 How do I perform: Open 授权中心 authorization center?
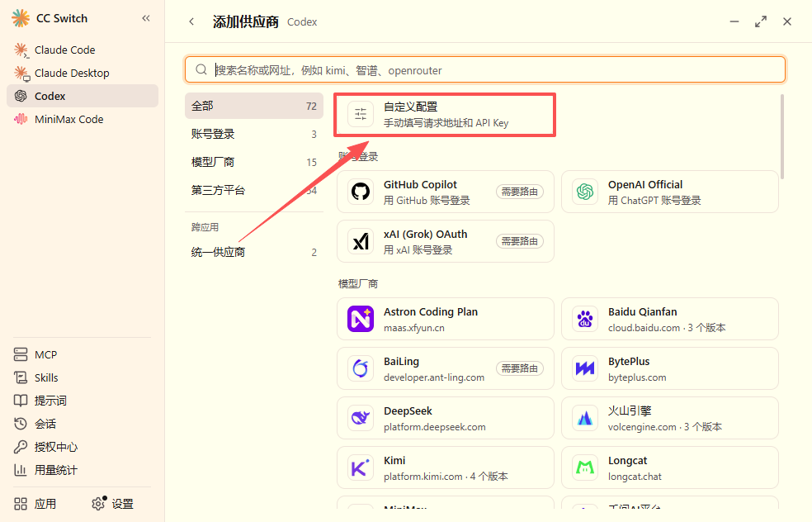coord(83,447)
